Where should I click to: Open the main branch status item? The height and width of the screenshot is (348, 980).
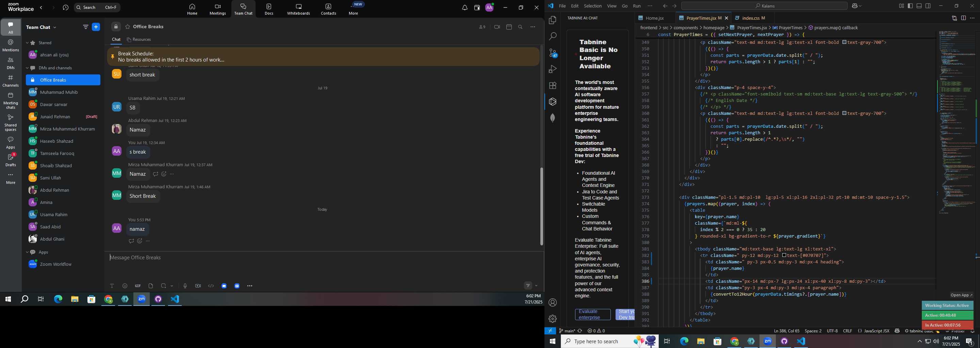click(567, 331)
